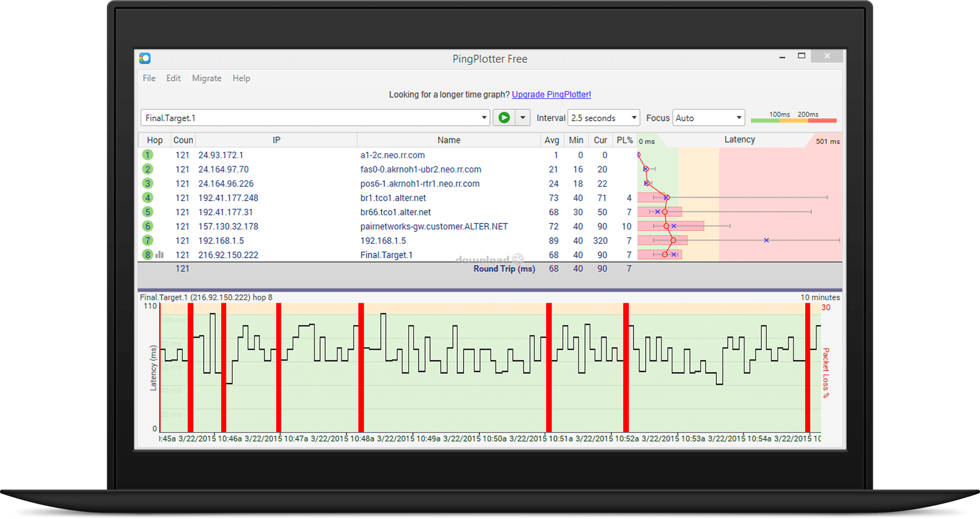980x519 pixels.
Task: Click the packet loss value 10 for hop 6
Action: coord(626,226)
